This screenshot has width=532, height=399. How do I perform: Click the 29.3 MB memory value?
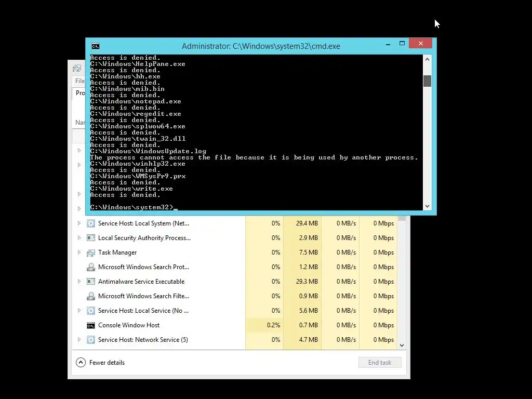(x=307, y=282)
